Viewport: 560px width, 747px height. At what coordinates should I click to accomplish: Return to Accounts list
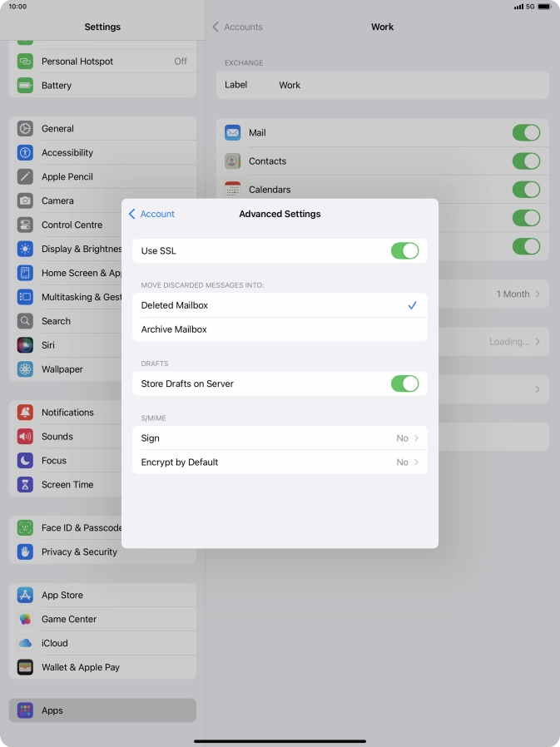tap(237, 27)
